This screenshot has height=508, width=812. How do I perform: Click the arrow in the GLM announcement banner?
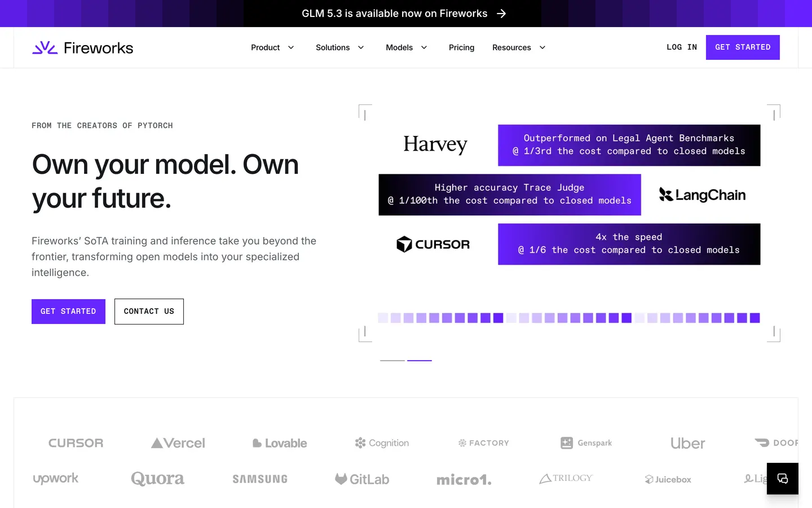click(x=501, y=14)
